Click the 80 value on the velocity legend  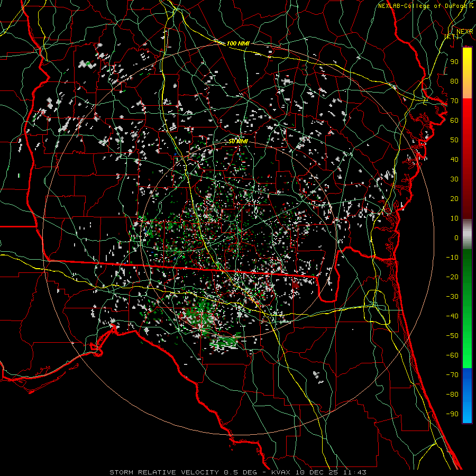point(454,81)
